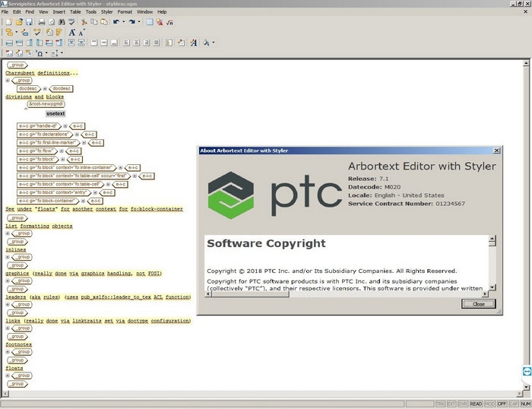Toggle READ indicator in status bar

coord(476,404)
